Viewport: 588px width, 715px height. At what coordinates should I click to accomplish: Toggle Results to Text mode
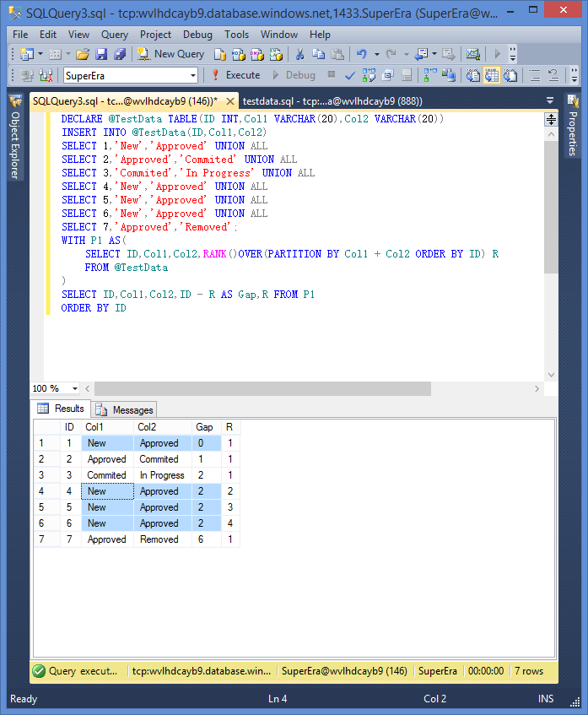point(474,75)
